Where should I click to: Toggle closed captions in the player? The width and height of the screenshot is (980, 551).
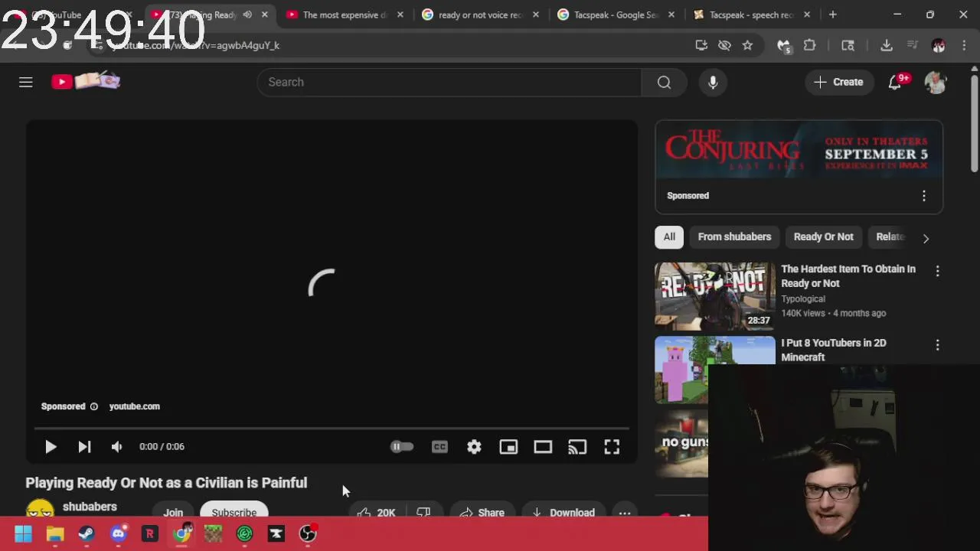coord(439,447)
